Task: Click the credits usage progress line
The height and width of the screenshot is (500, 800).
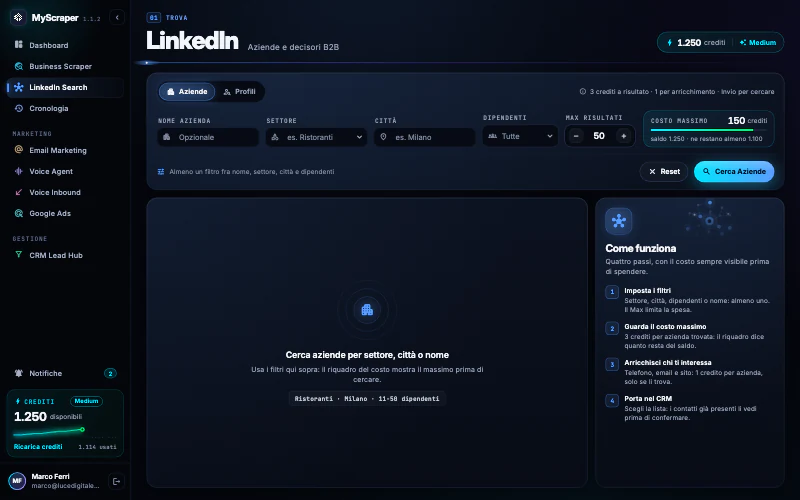Action: [49, 432]
